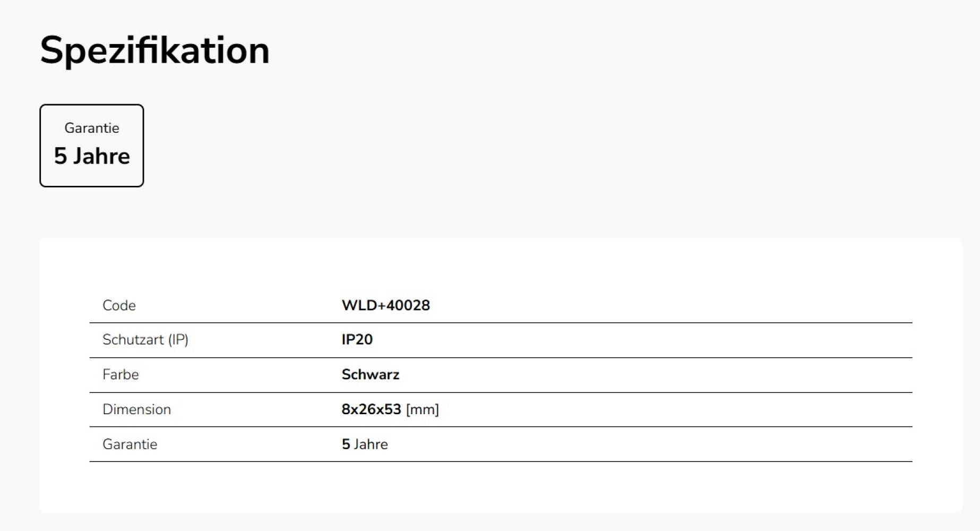Click the digits 40028 in the product code
980x531 pixels.
click(408, 305)
